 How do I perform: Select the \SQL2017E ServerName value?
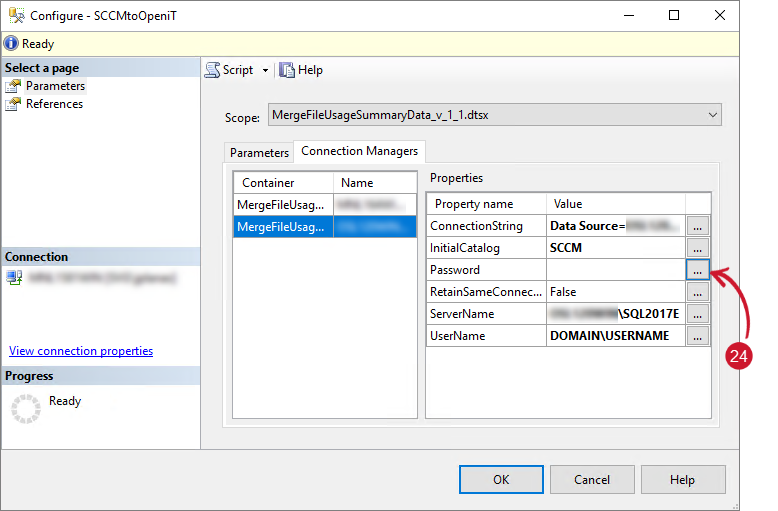[616, 314]
